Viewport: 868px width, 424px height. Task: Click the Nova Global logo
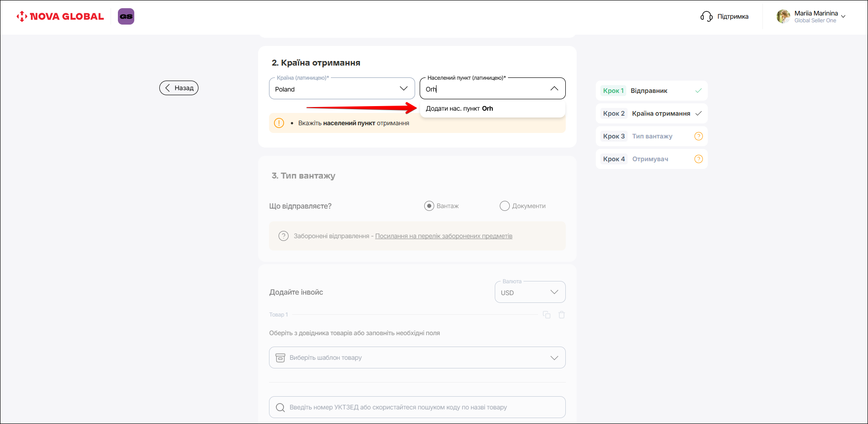click(x=60, y=16)
